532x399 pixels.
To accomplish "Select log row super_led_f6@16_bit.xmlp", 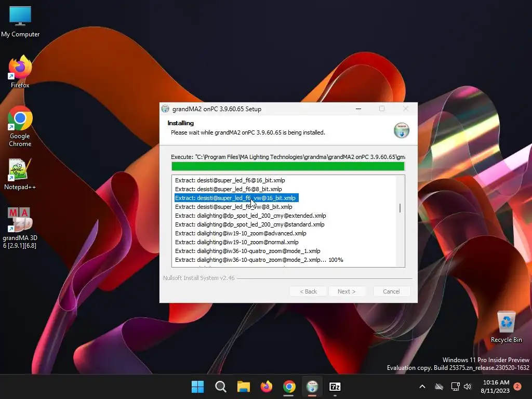I will tap(230, 180).
